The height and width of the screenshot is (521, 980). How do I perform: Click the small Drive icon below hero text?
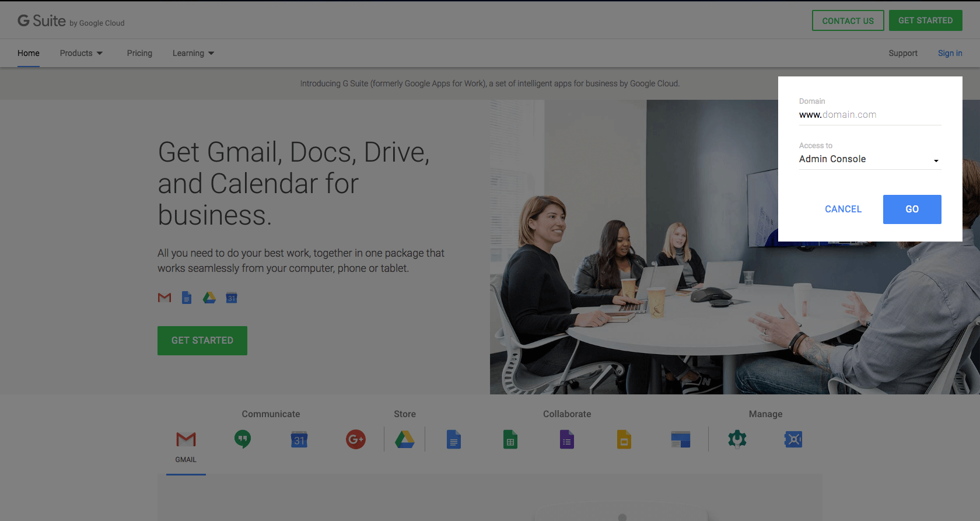(x=209, y=298)
